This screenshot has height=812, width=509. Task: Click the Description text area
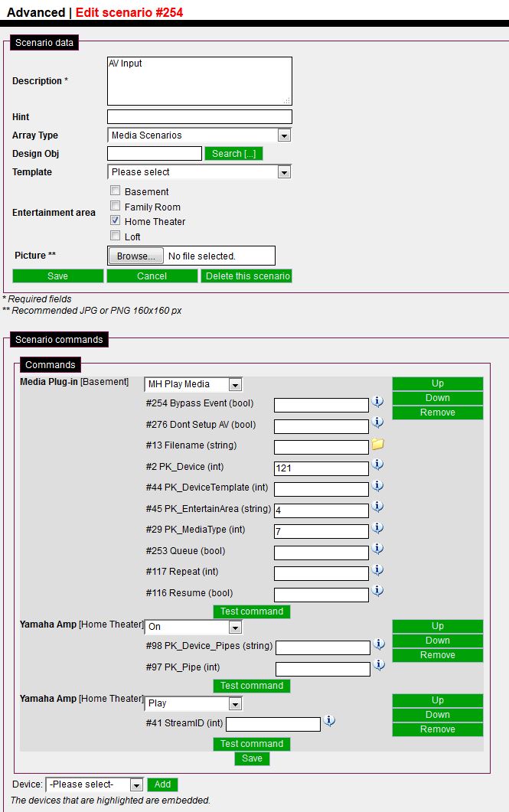[200, 81]
